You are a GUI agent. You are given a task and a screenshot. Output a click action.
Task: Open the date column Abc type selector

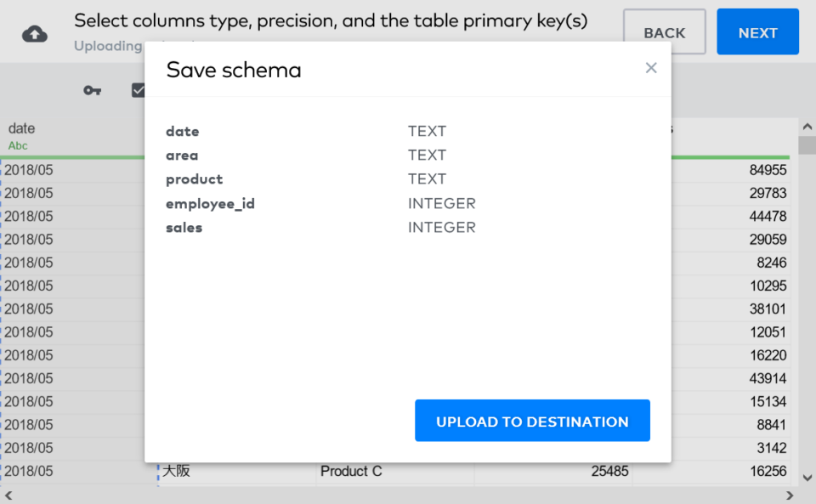(x=18, y=145)
